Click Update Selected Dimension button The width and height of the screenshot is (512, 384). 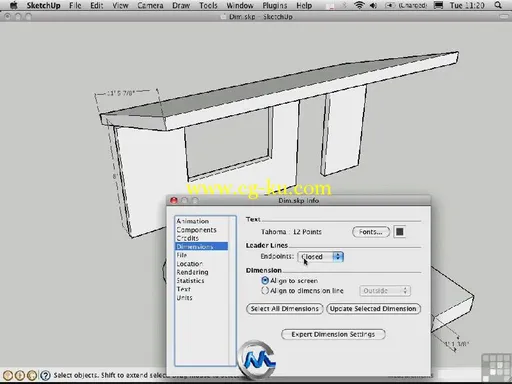point(373,309)
